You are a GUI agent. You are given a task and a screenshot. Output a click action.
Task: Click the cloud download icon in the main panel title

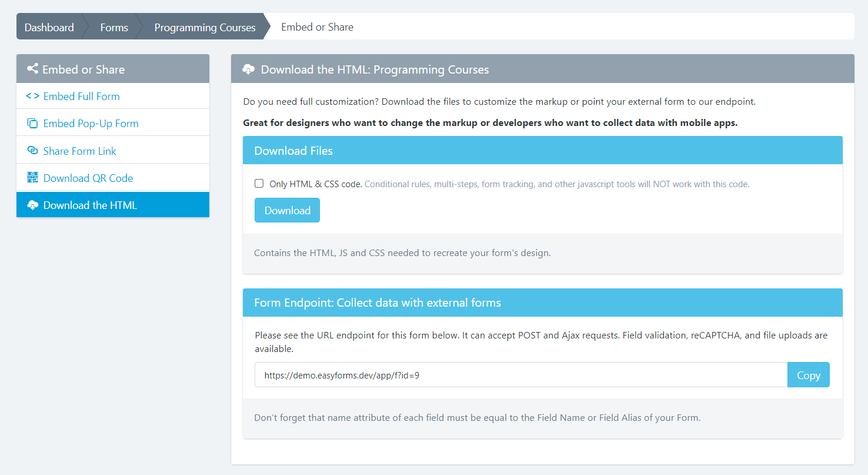tap(248, 69)
